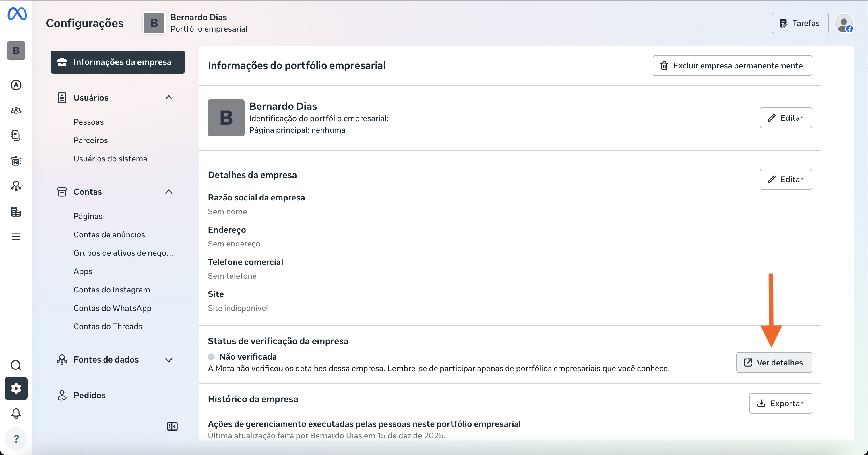The height and width of the screenshot is (455, 868).
Task: Open the all tools hamburger menu icon
Action: (16, 237)
